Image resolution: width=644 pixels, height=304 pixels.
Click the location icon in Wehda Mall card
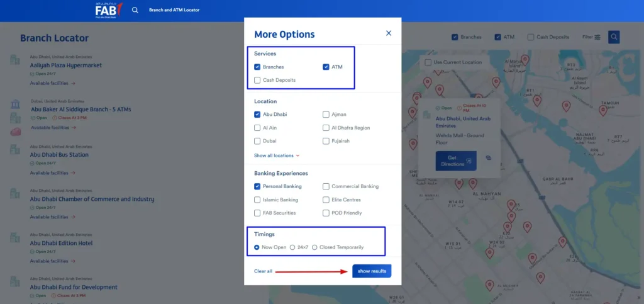(x=427, y=114)
